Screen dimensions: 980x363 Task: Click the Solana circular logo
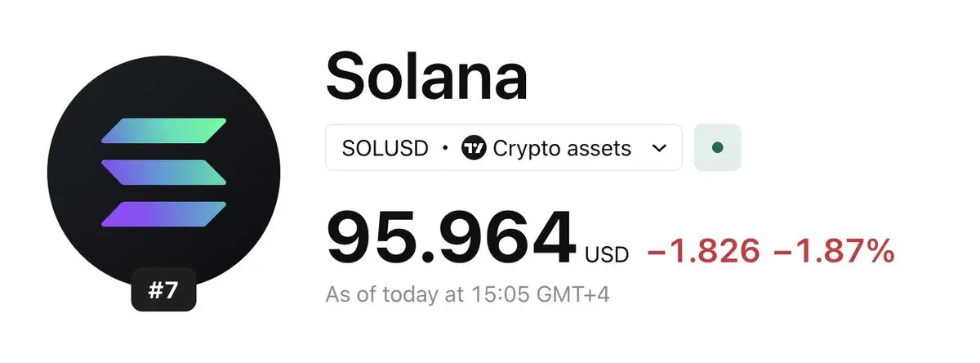coord(163,173)
